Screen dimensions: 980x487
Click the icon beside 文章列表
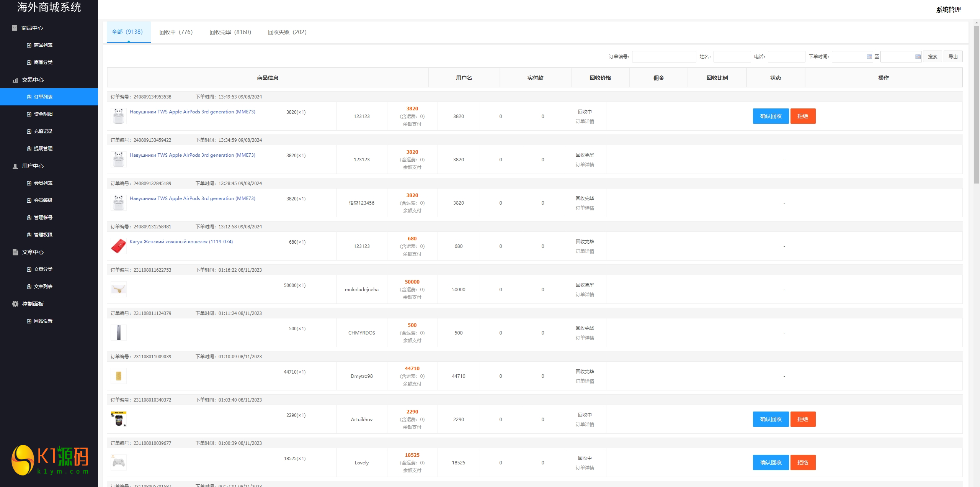point(29,287)
